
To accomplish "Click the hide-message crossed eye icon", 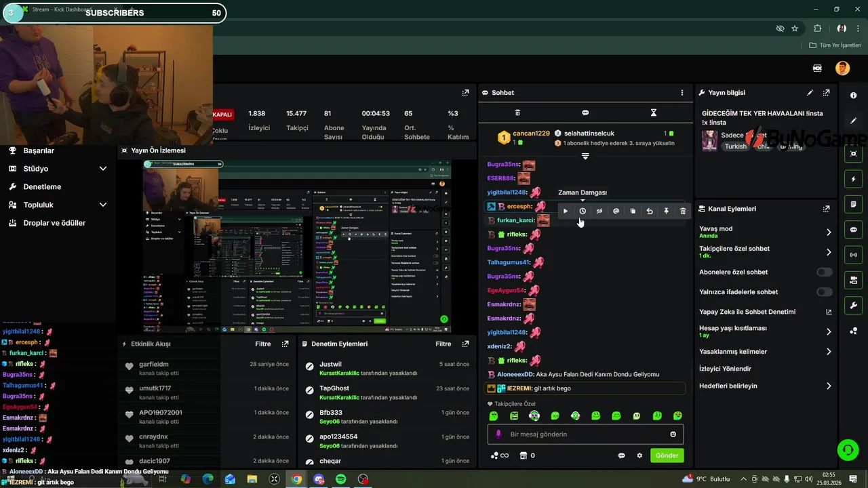I will (x=599, y=211).
